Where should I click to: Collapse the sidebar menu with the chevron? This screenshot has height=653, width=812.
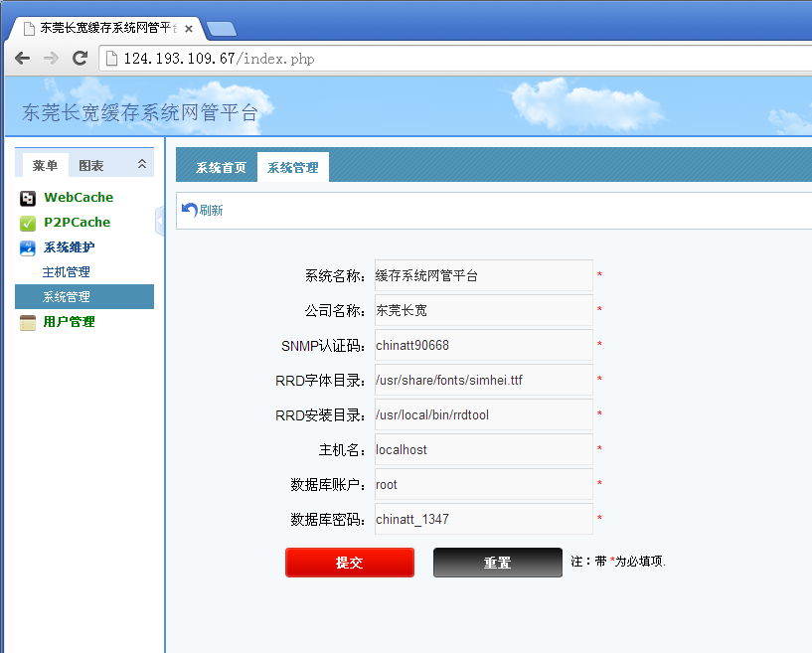(x=142, y=164)
